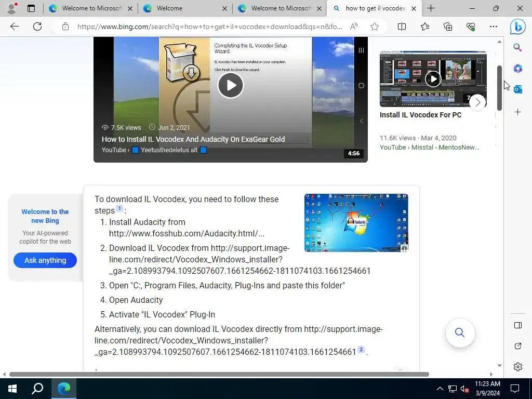Add a sidebar app plus icon
The height and width of the screenshot is (399, 532).
click(x=518, y=112)
